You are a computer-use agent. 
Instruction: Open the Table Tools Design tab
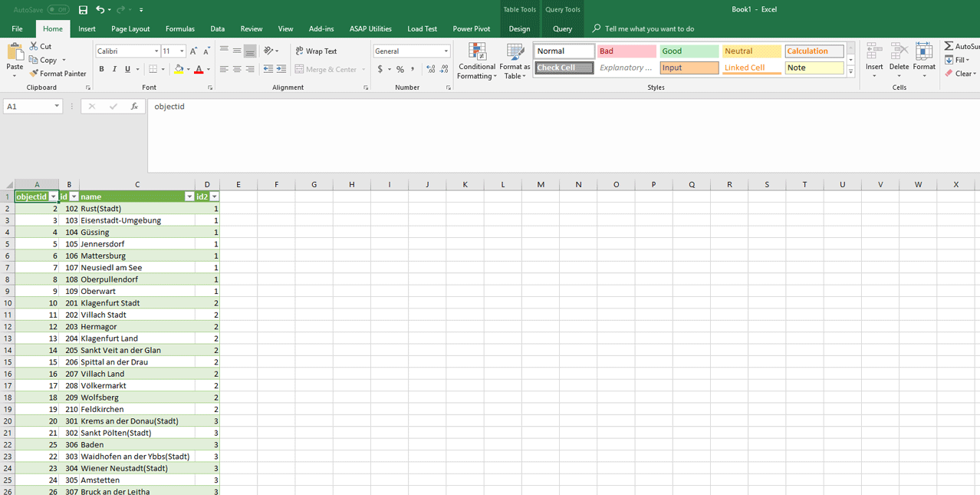(x=519, y=28)
